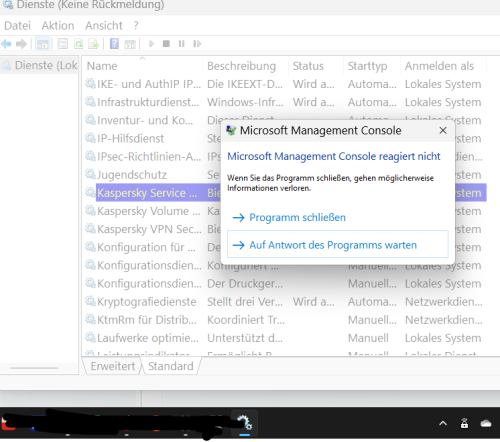Select the Kaspersky Service row
Viewport: 500px width, 442px height.
pos(286,193)
